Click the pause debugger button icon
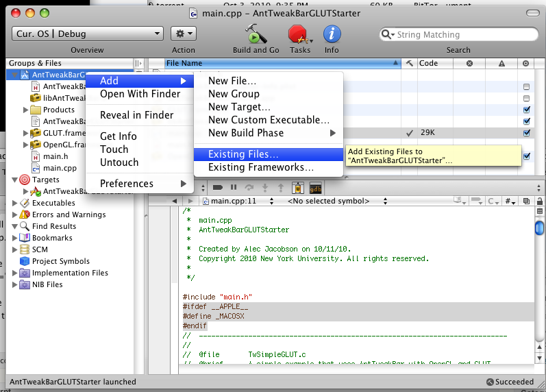Image resolution: width=546 pixels, height=392 pixels. (234, 187)
